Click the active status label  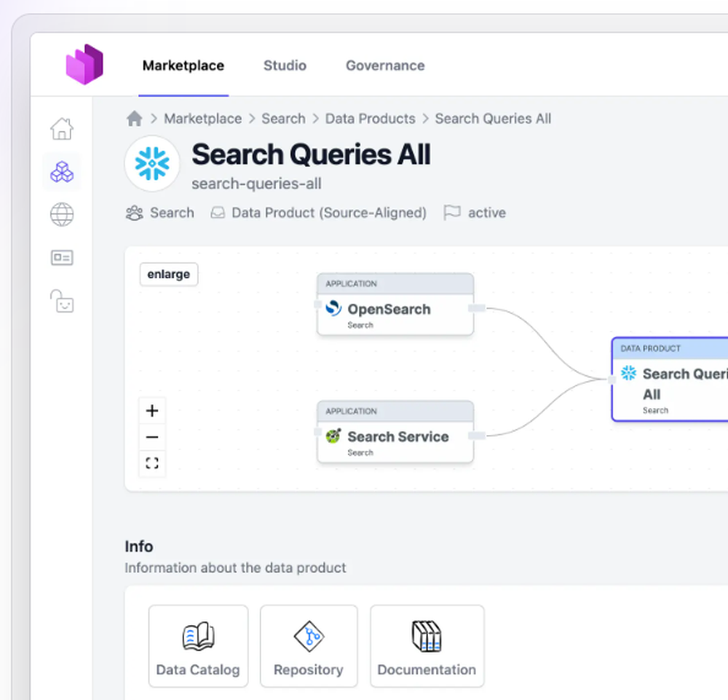click(487, 213)
